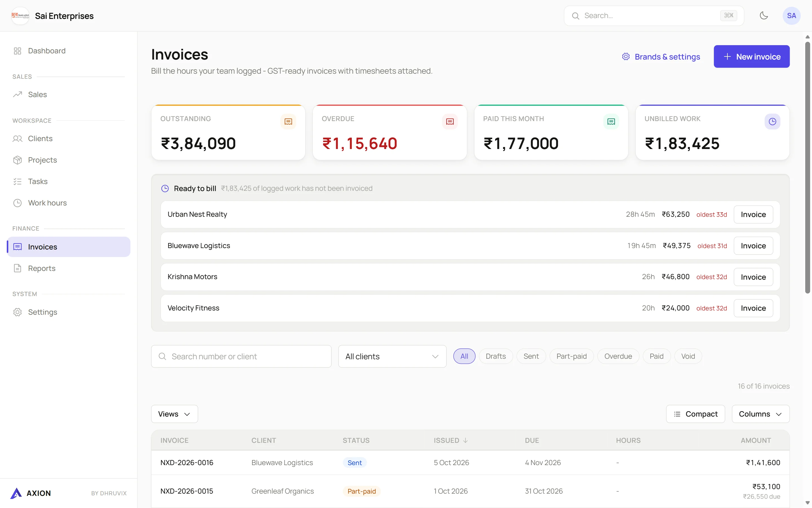
Task: Click the Dashboard grid icon
Action: coord(17,51)
